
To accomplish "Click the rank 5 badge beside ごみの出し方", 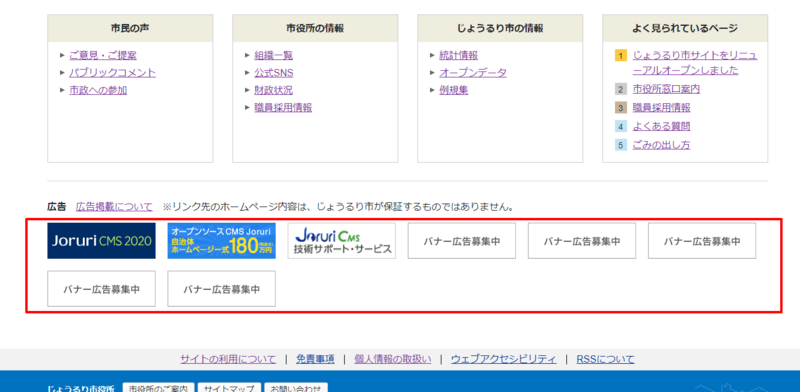I will coord(621,145).
